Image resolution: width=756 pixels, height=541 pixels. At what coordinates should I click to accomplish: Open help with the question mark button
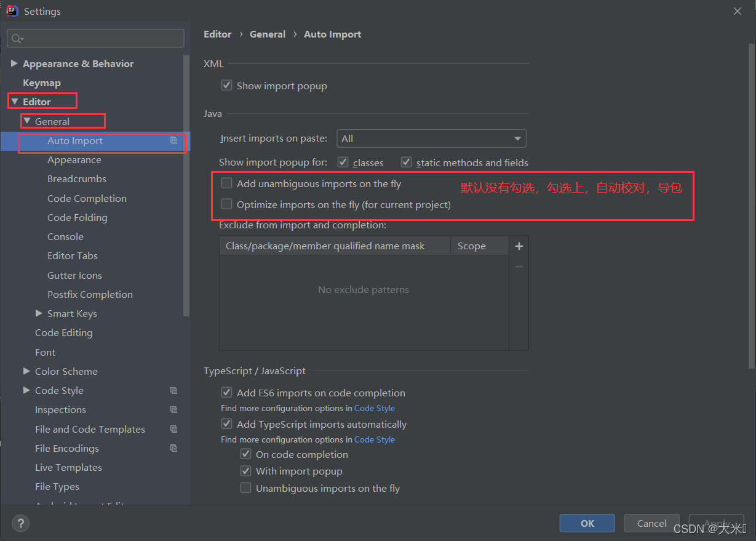click(x=20, y=524)
